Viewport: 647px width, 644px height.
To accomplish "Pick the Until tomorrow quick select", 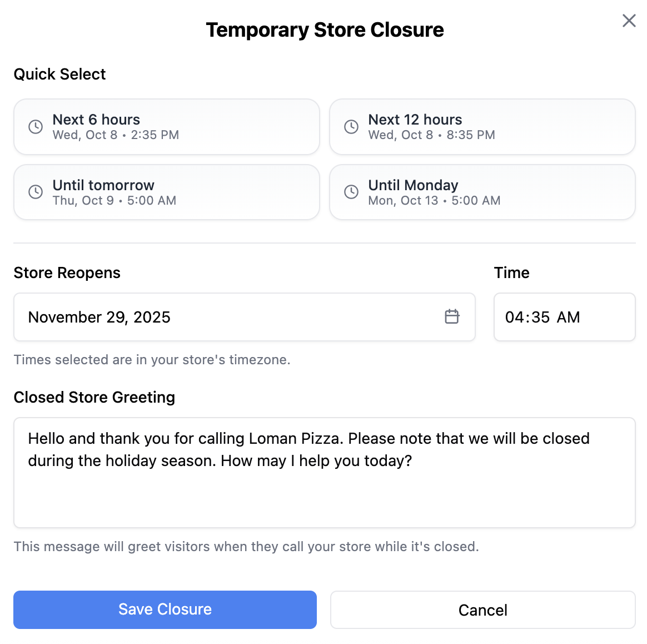I will pyautogui.click(x=167, y=192).
